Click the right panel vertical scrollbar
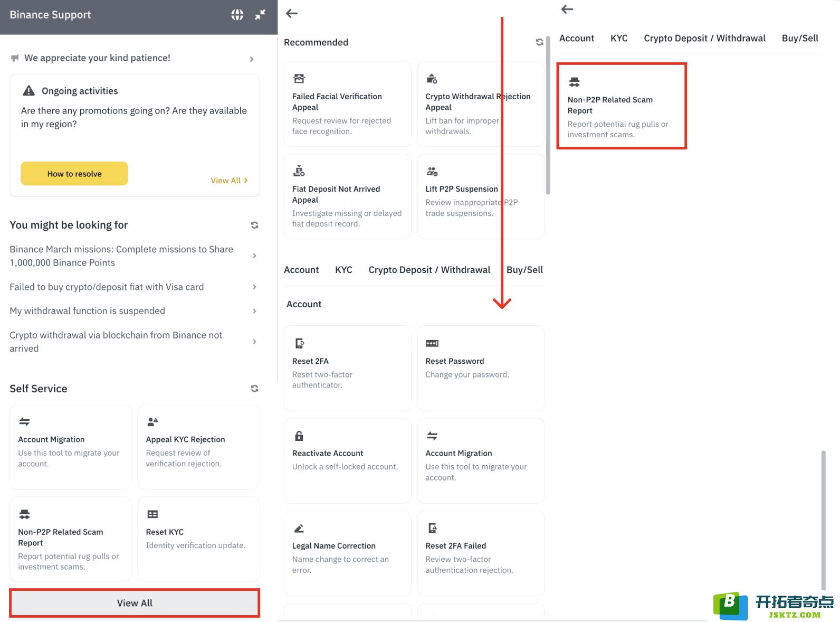840x622 pixels. click(823, 521)
